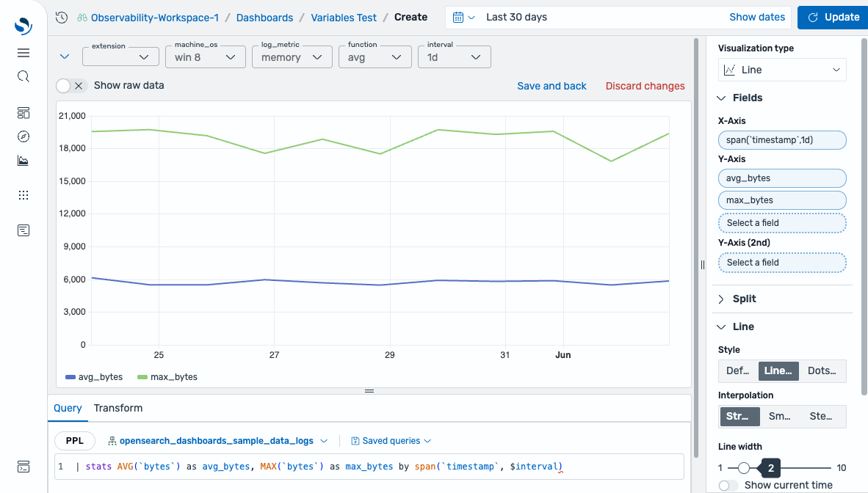Open the Visualize area-chart icon

click(23, 161)
